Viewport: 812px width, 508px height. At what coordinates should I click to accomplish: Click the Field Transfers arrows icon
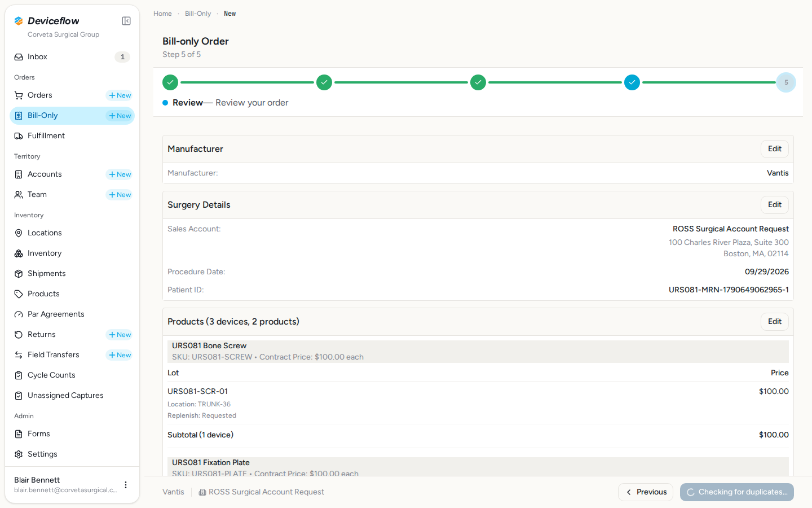[19, 355]
